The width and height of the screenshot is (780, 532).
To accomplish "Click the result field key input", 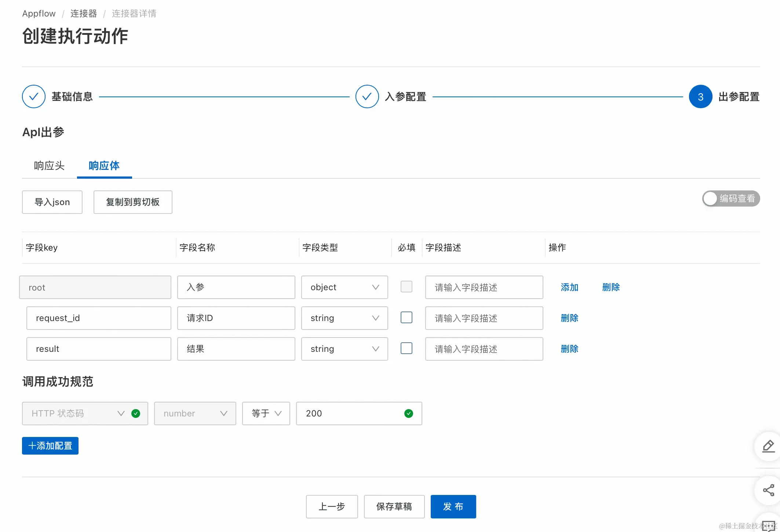I will tap(99, 349).
